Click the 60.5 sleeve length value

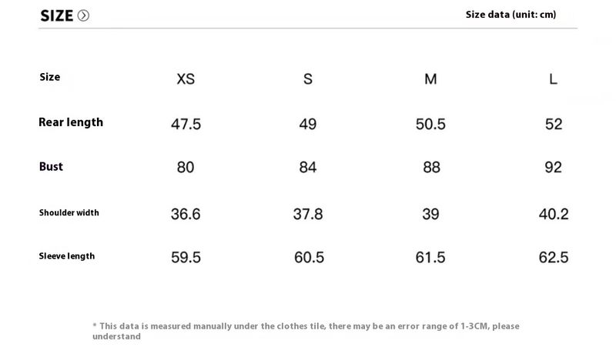point(309,257)
